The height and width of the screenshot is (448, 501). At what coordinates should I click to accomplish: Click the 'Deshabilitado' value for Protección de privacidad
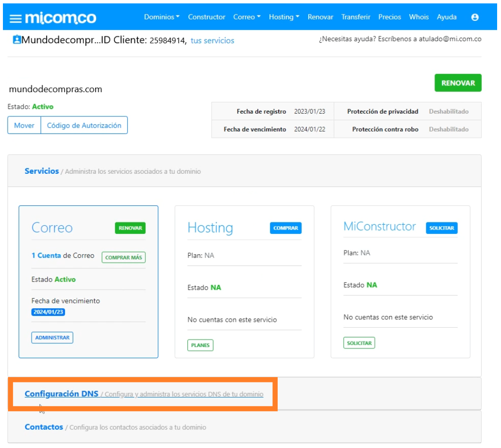point(449,111)
